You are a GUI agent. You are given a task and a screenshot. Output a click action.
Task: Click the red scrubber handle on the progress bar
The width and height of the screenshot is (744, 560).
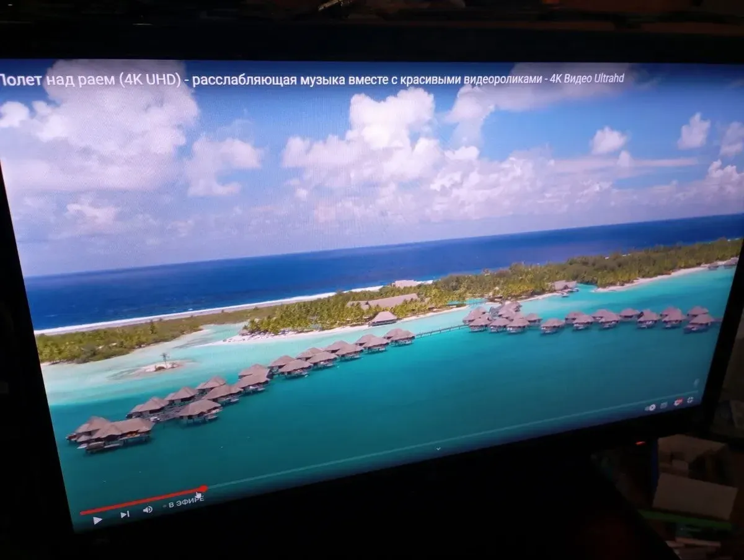(x=204, y=489)
